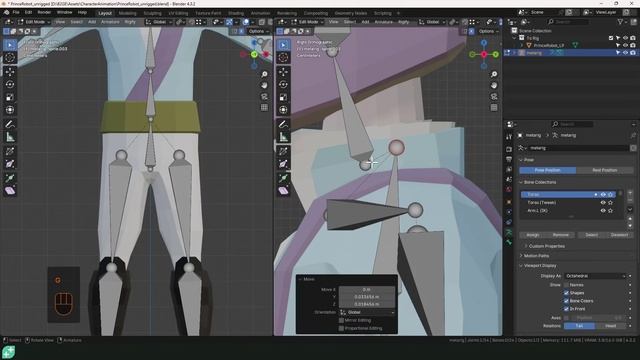Expand the Motion Paths panel

(536, 256)
